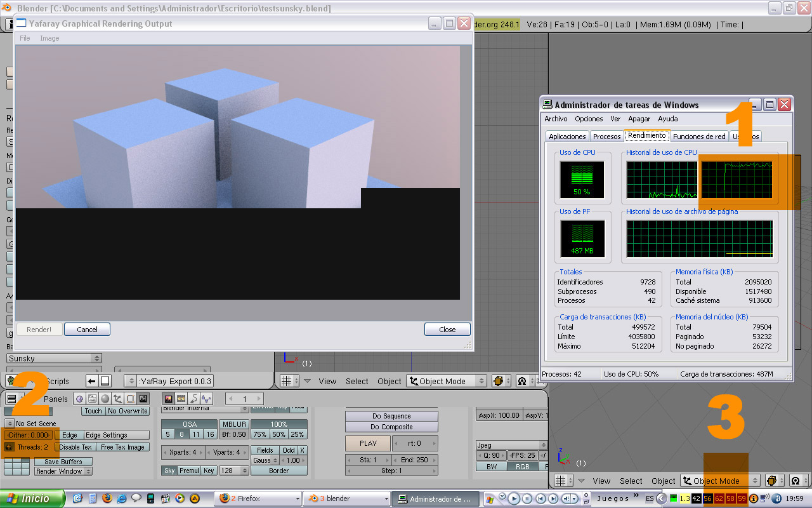The height and width of the screenshot is (508, 812).
Task: Click the End: 250 frame field
Action: [x=416, y=460]
